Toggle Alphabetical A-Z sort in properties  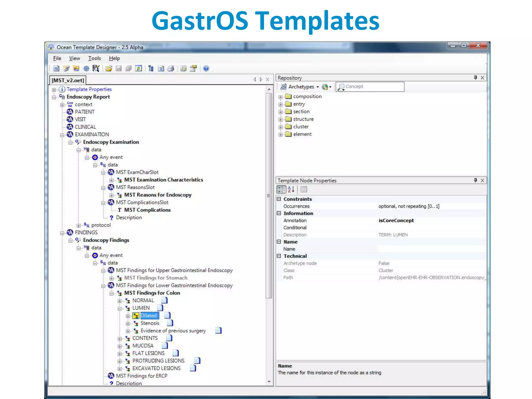coord(291,189)
